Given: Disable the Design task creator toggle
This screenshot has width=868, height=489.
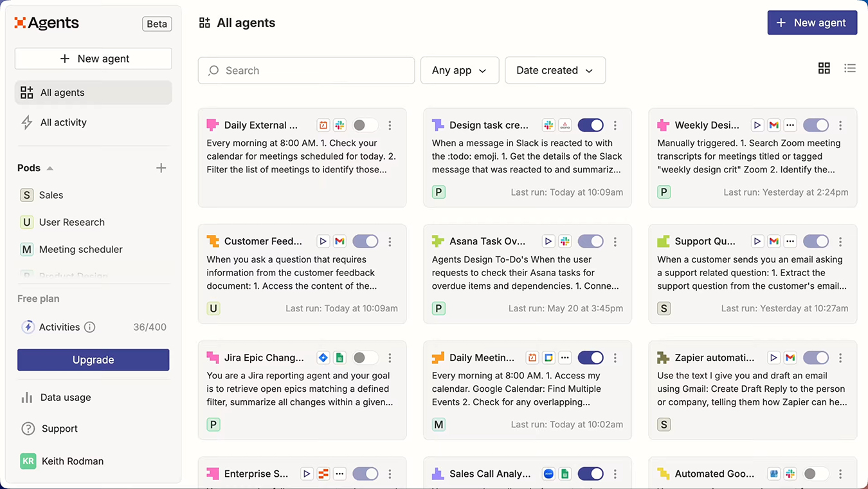Looking at the screenshot, I should tap(590, 125).
